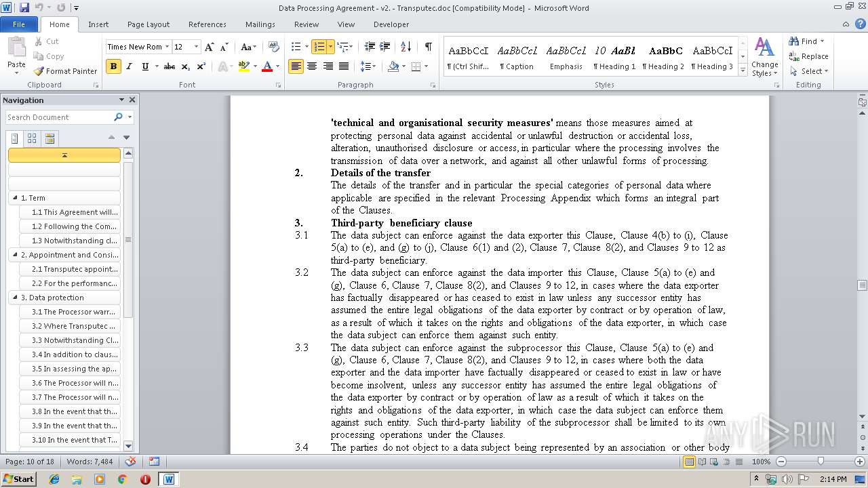Browse headings in the Navigation pane
The image size is (868, 488).
tap(15, 138)
